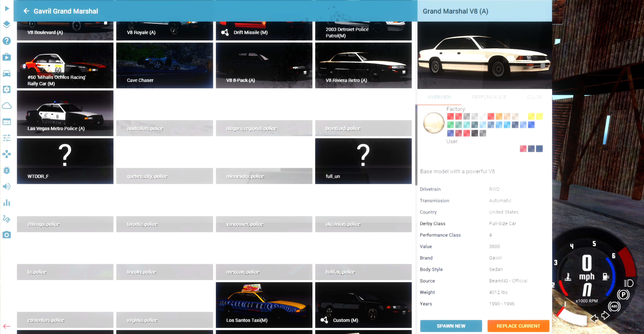Click the play icon in left sidebar
This screenshot has height=334, width=644.
tap(7, 9)
